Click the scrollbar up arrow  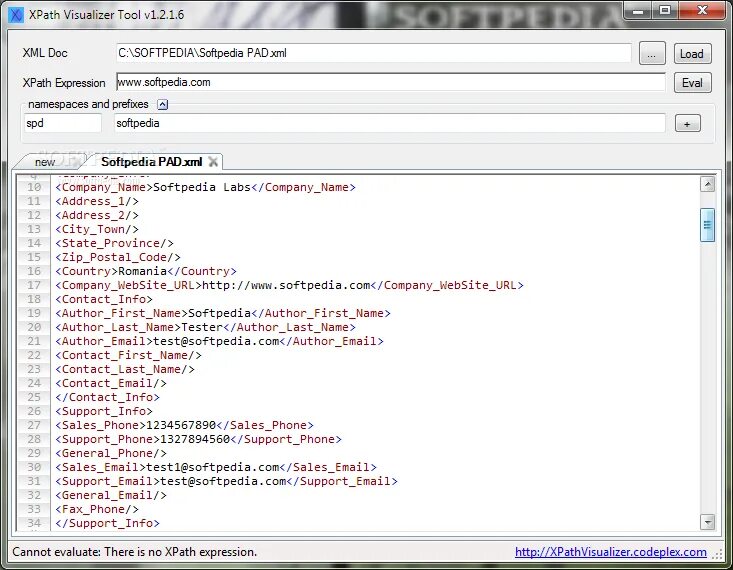(708, 184)
